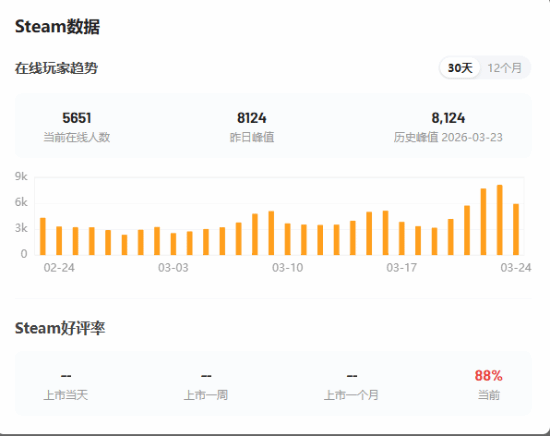550x436 pixels.
Task: Click all-time peak value 8,124
Action: pyautogui.click(x=448, y=118)
